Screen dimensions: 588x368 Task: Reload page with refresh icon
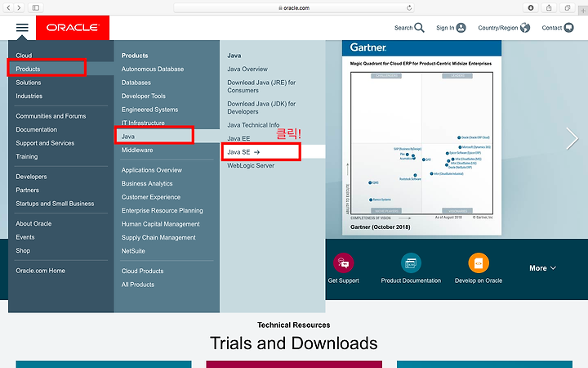409,7
